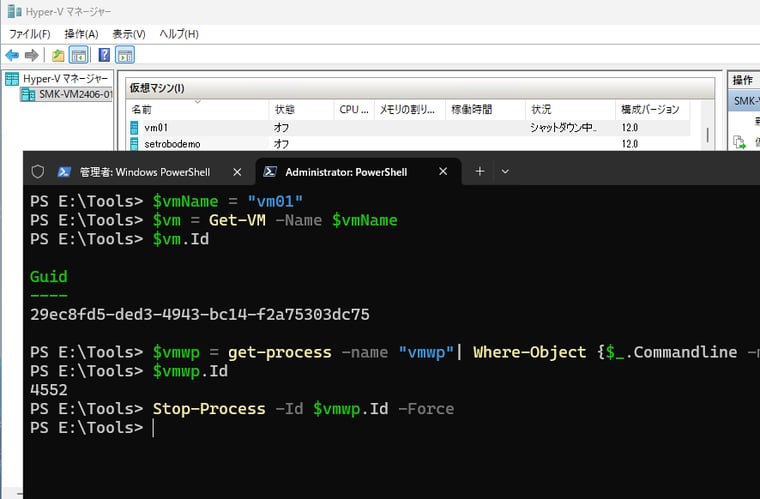This screenshot has height=499, width=760.
Task: Expand the terminal profile dropdown chevron
Action: tap(505, 172)
